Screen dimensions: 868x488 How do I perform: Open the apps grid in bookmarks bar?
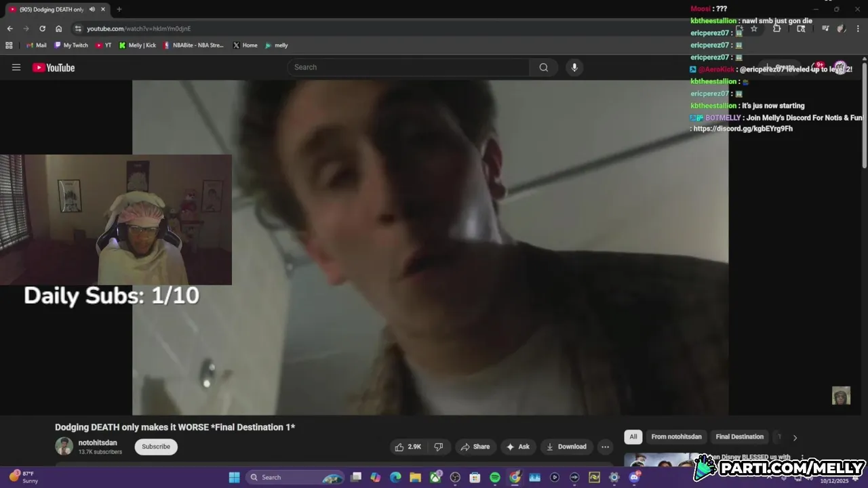[9, 45]
